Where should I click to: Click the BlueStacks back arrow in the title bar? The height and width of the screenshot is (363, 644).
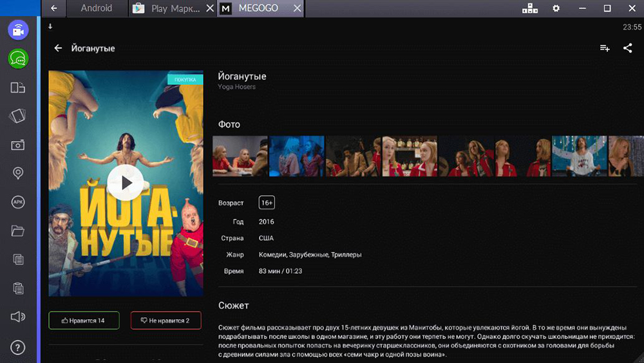tap(54, 8)
